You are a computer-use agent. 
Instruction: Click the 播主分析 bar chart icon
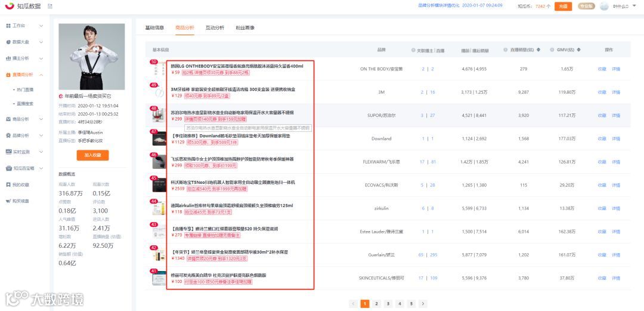tap(8, 58)
